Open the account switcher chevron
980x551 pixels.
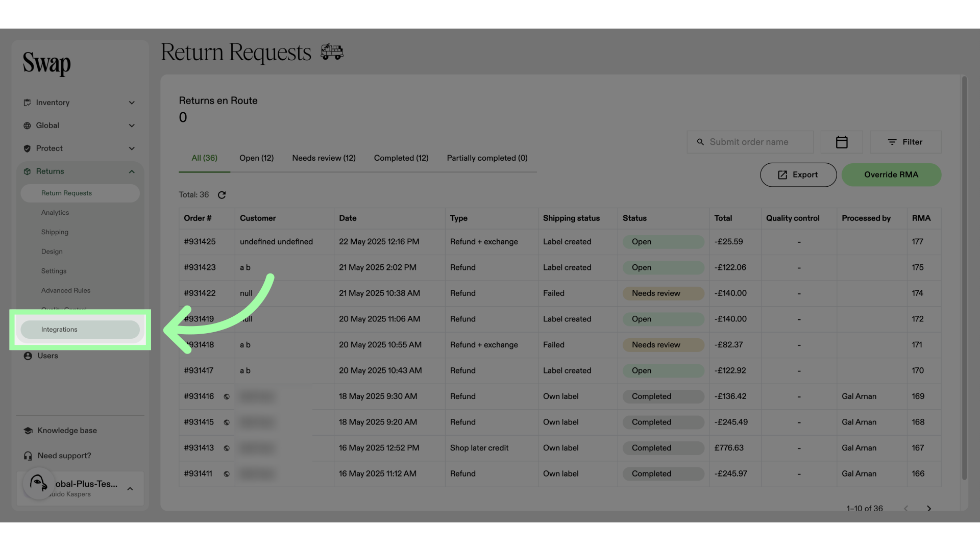[130, 489]
